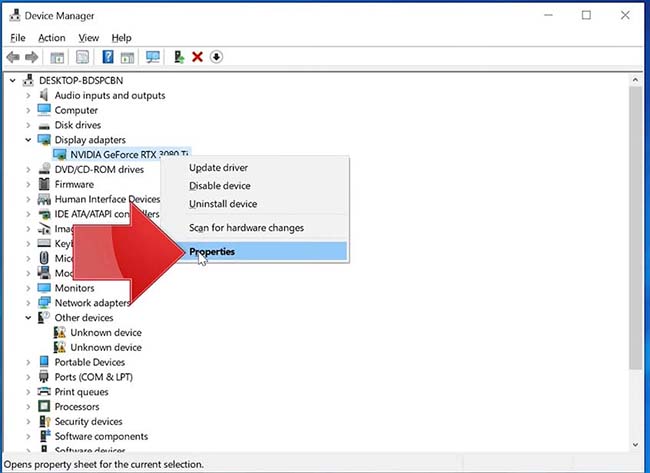Screen dimensions: 650x473
Task: Expand the Audio inputs and outputs category
Action: [x=28, y=95]
